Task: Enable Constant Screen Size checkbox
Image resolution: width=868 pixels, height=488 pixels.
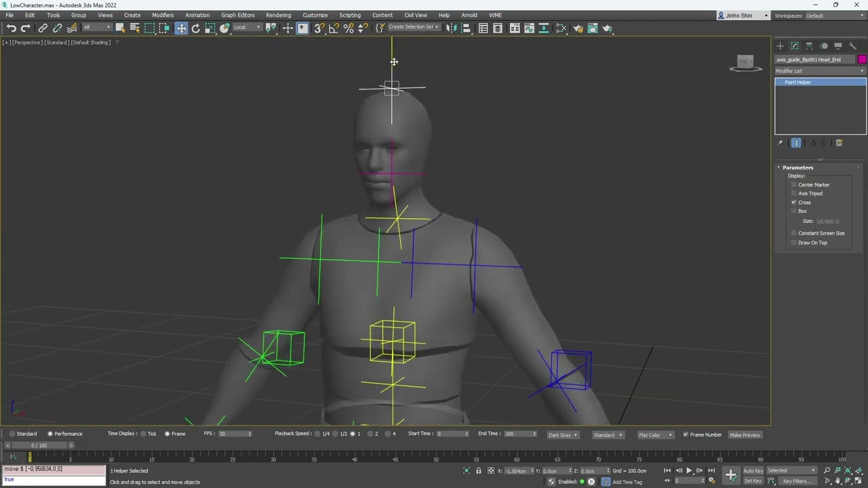Action: [x=794, y=233]
